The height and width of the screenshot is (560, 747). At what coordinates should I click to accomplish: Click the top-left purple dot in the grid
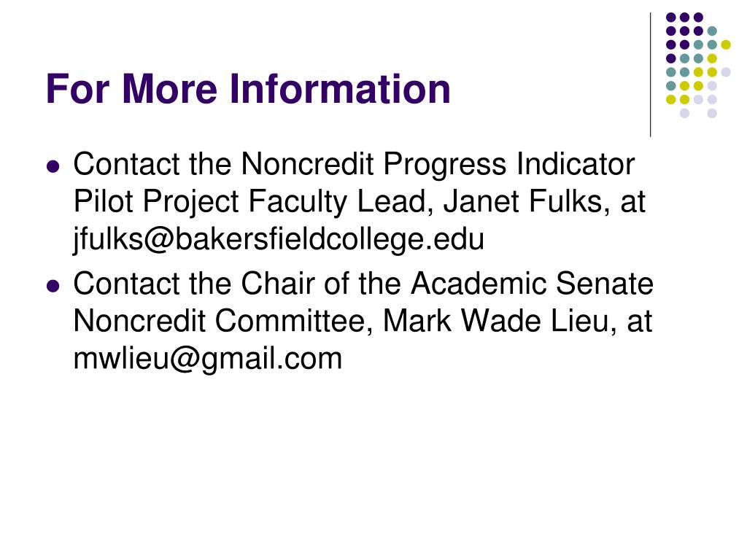(x=670, y=17)
